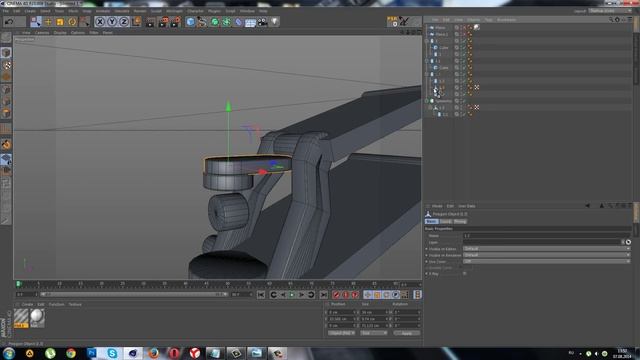
Task: Open the deformer objects palette
Action: coord(238,22)
